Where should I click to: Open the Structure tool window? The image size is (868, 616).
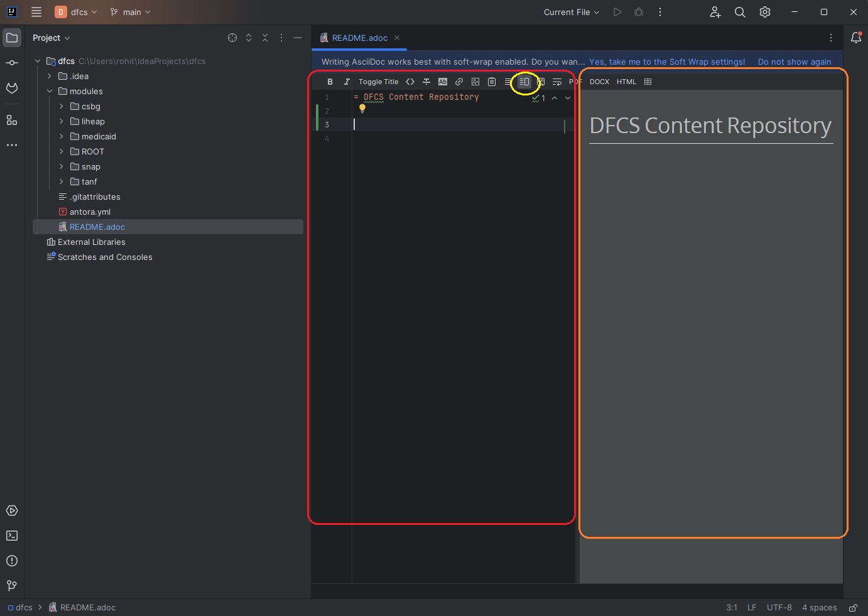coord(12,120)
